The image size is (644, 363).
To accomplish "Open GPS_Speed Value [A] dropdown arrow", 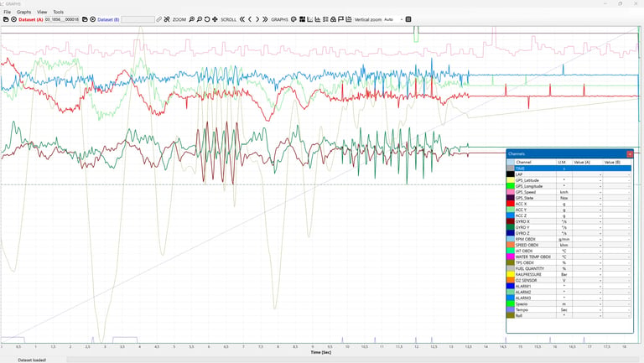I will tap(600, 192).
